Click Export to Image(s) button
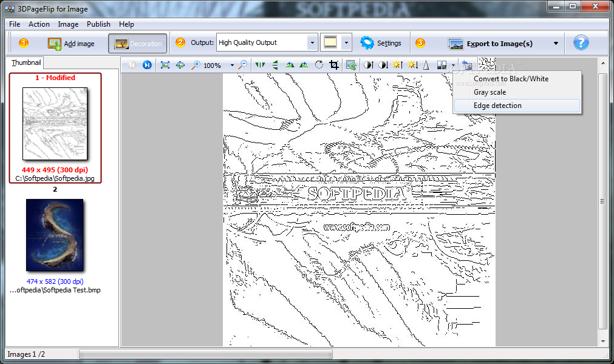The width and height of the screenshot is (614, 364). (490, 44)
